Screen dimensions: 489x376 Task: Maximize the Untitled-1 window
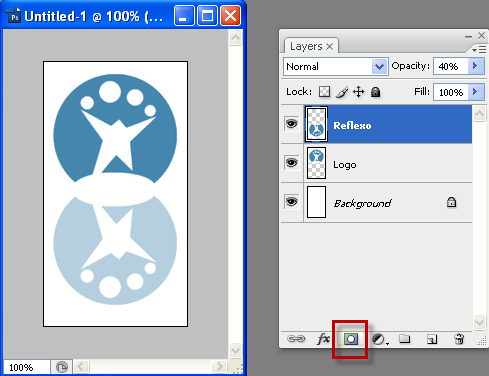(x=207, y=16)
